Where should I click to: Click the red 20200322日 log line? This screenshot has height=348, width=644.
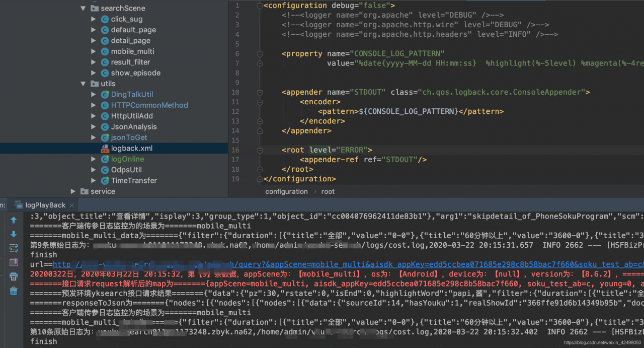click(x=337, y=274)
